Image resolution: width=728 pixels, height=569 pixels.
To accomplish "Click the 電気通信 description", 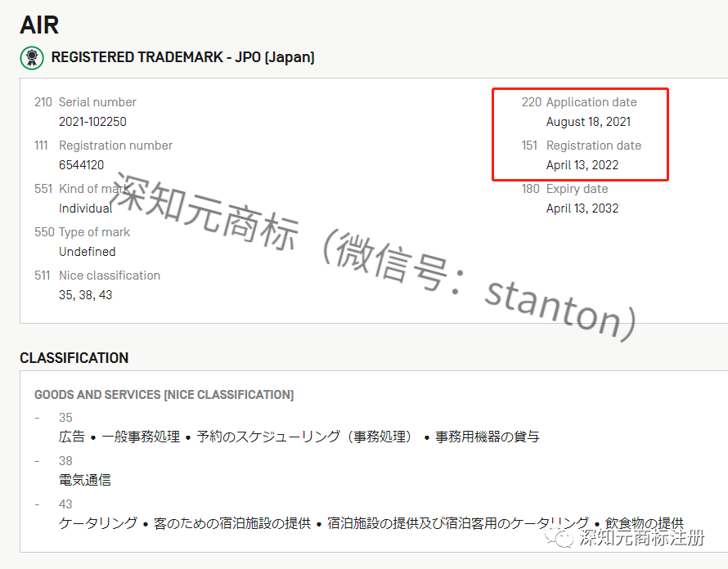I will point(85,480).
